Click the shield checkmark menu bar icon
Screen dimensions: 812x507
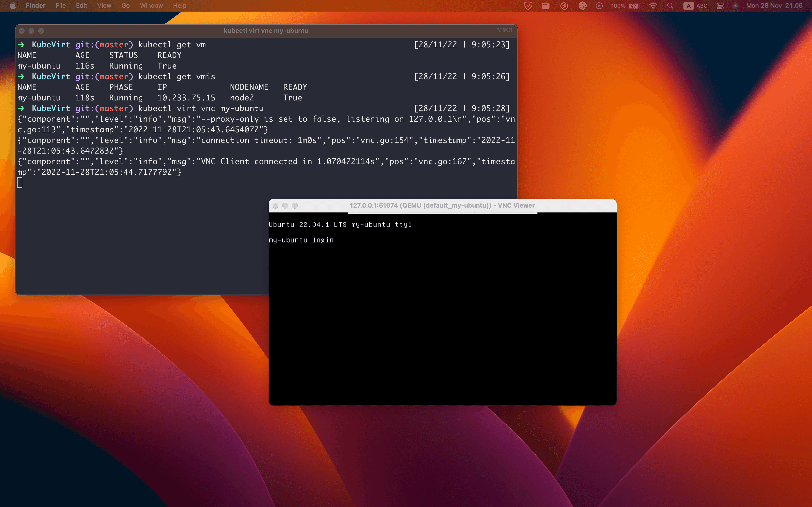(x=528, y=6)
